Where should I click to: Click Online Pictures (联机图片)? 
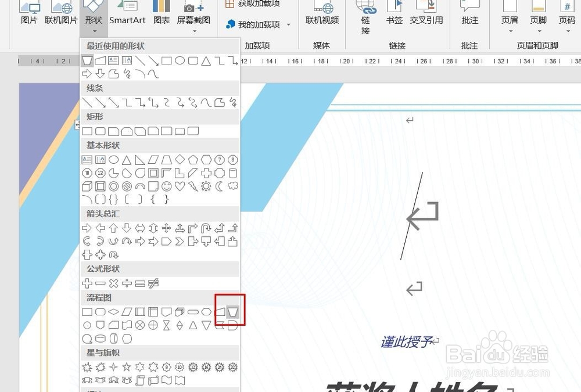pos(61,13)
